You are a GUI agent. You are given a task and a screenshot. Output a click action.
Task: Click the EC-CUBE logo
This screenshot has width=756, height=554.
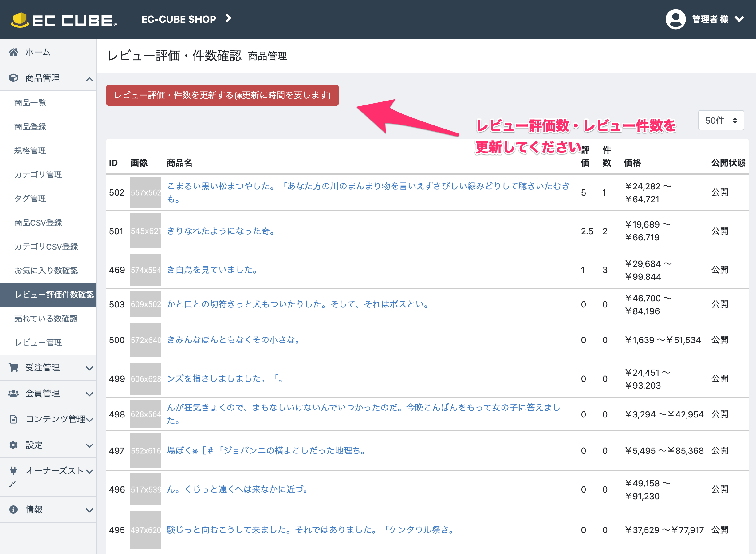pos(64,20)
